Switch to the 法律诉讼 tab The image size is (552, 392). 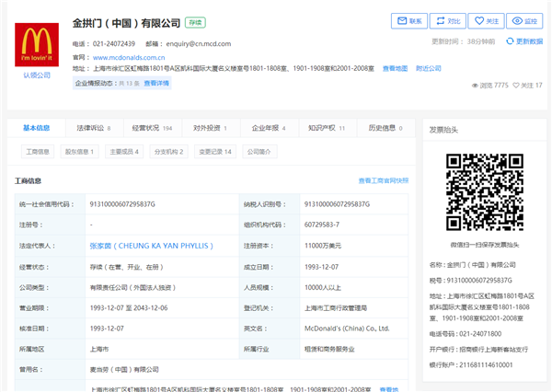pyautogui.click(x=94, y=128)
